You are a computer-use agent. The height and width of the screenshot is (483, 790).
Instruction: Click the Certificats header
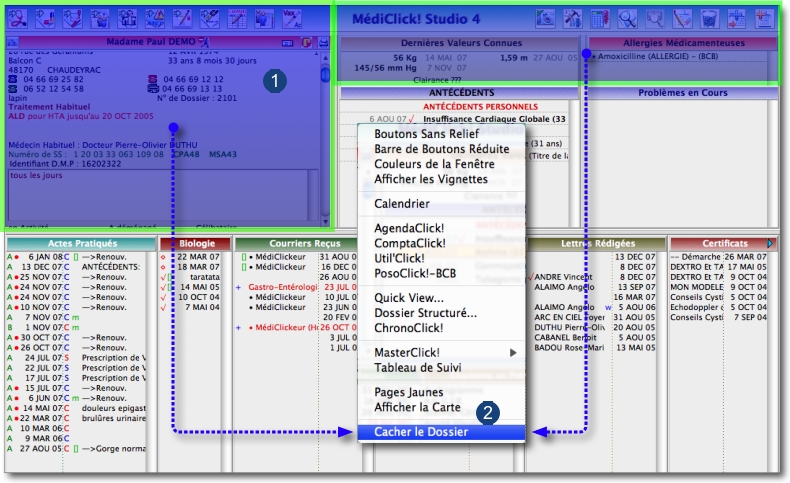(x=725, y=243)
